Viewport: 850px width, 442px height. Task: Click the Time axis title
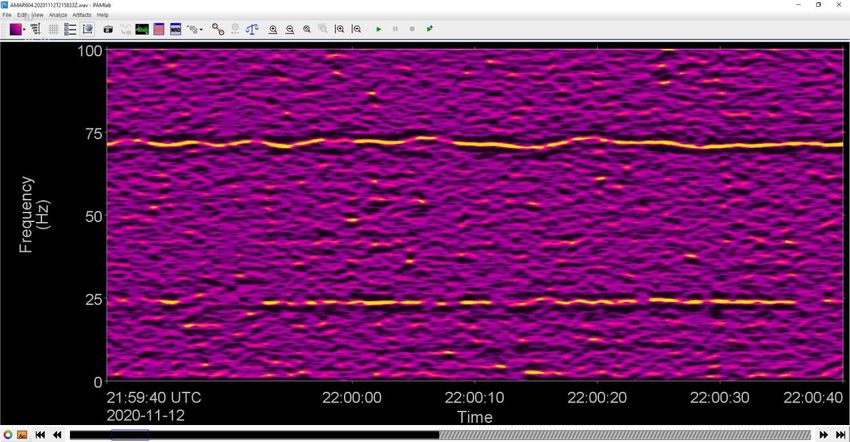(x=475, y=417)
